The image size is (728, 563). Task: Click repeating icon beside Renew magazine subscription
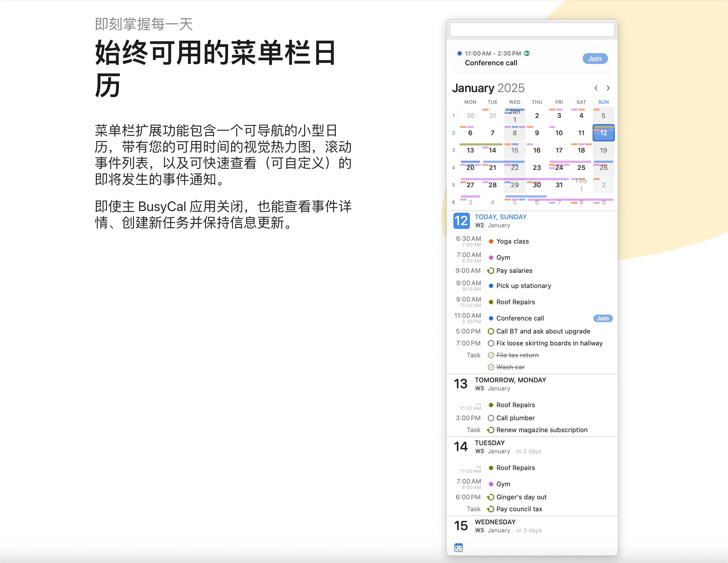tap(491, 430)
